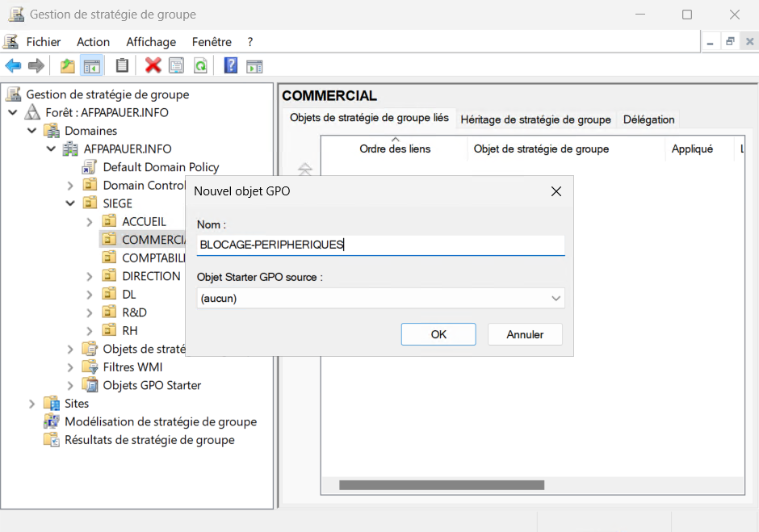Click the Up one level folder icon
The width and height of the screenshot is (759, 532).
(x=68, y=66)
